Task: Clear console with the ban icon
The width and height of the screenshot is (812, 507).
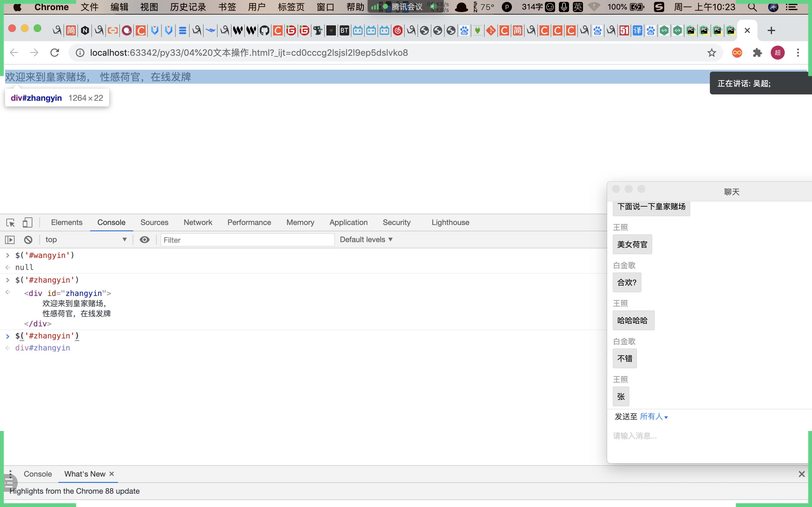Action: pyautogui.click(x=28, y=240)
